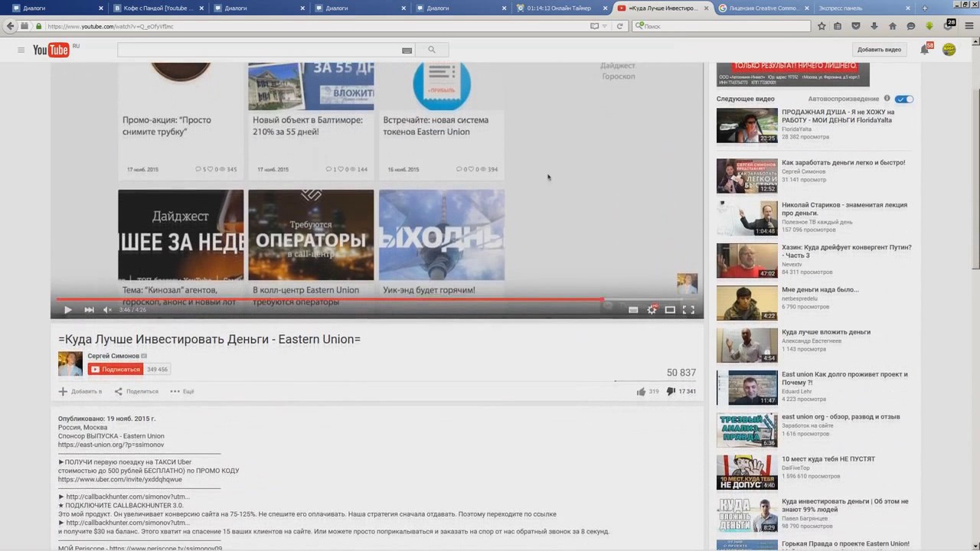Screen dimensions: 980x551
Task: Enter fullscreen on the video
Action: click(688, 310)
